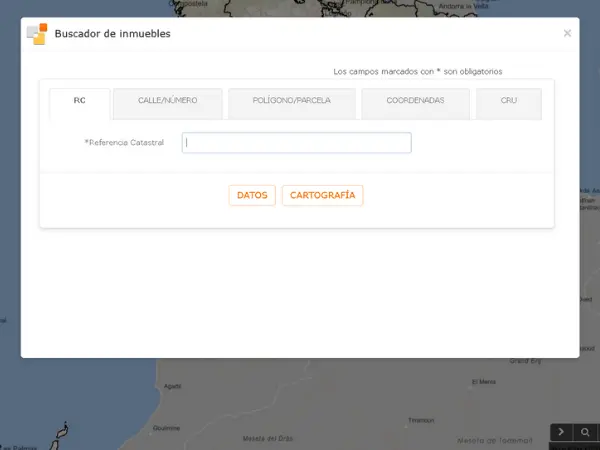
Task: Click the magnifier search icon on map
Action: [x=586, y=432]
